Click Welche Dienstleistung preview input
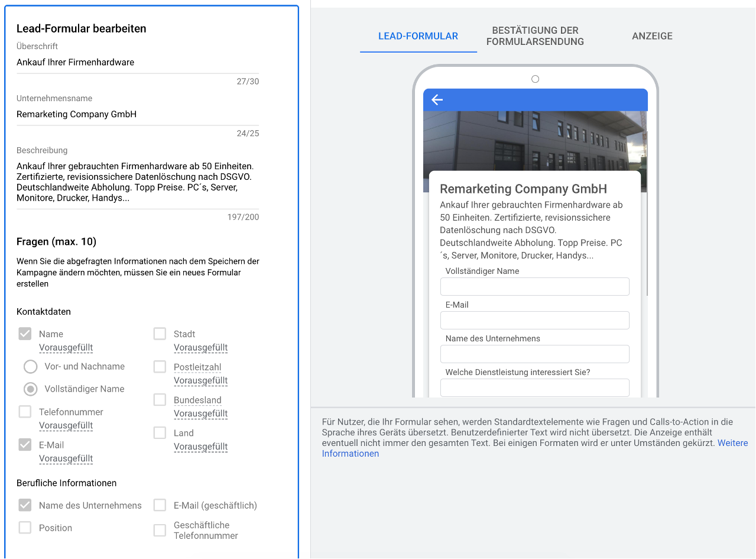The width and height of the screenshot is (756, 559). tap(535, 388)
